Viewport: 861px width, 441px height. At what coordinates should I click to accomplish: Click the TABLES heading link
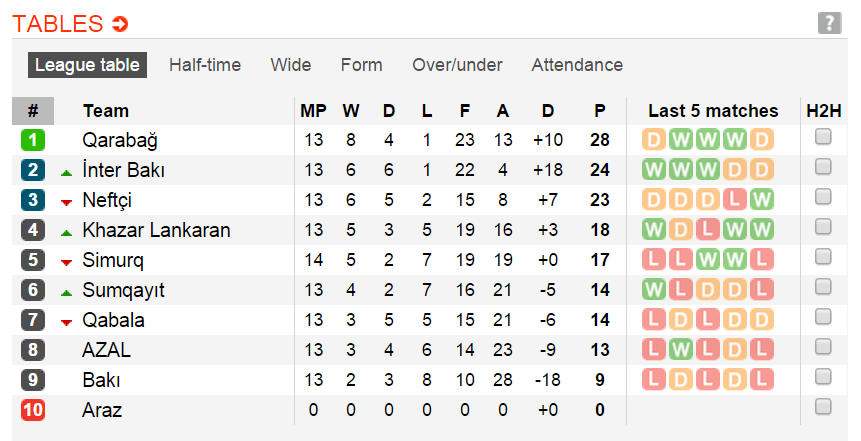58,24
